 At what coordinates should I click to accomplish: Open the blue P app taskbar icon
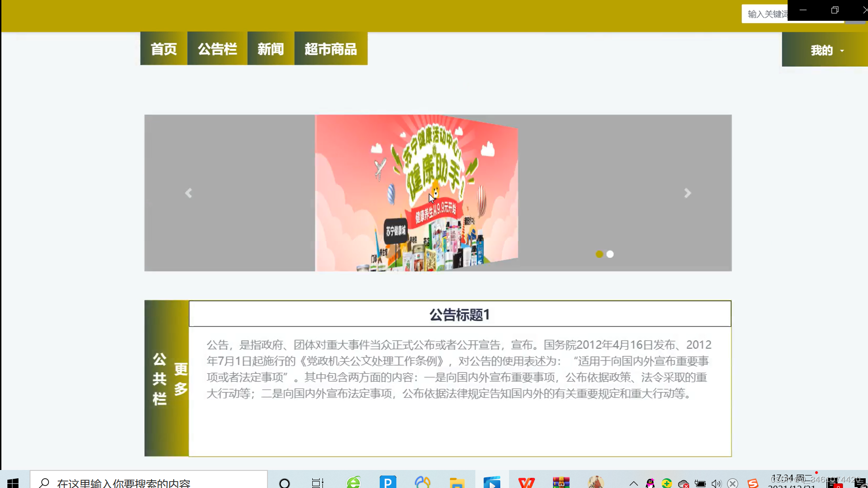coord(388,482)
